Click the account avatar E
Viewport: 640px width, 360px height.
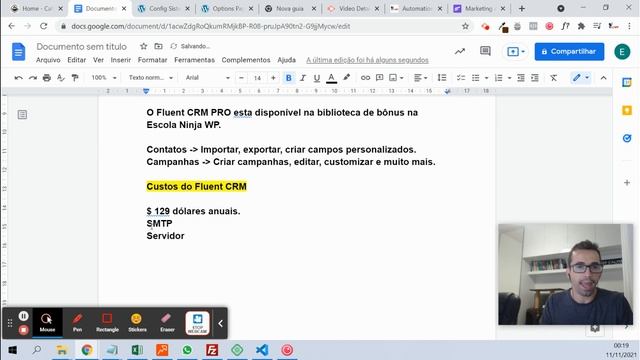622,51
